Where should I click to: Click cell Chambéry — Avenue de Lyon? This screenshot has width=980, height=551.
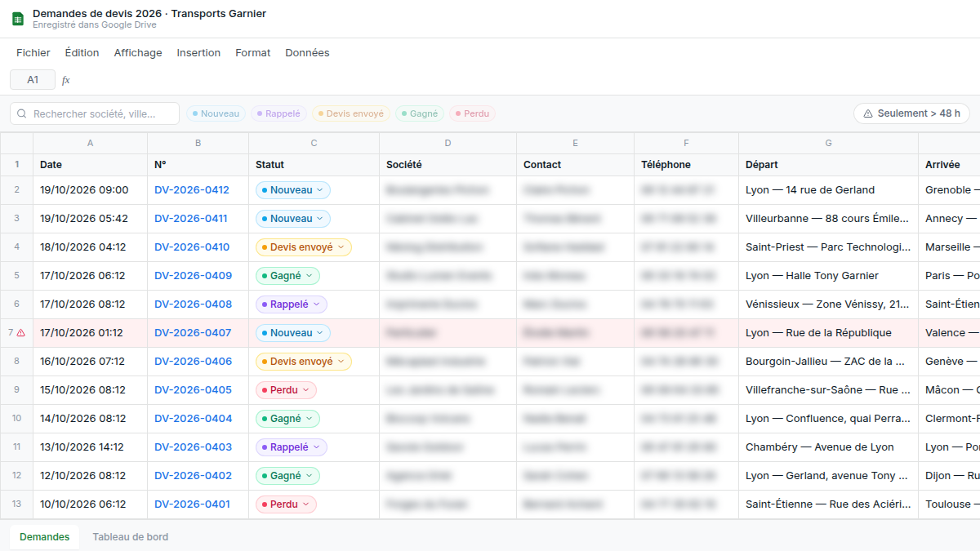pyautogui.click(x=828, y=447)
